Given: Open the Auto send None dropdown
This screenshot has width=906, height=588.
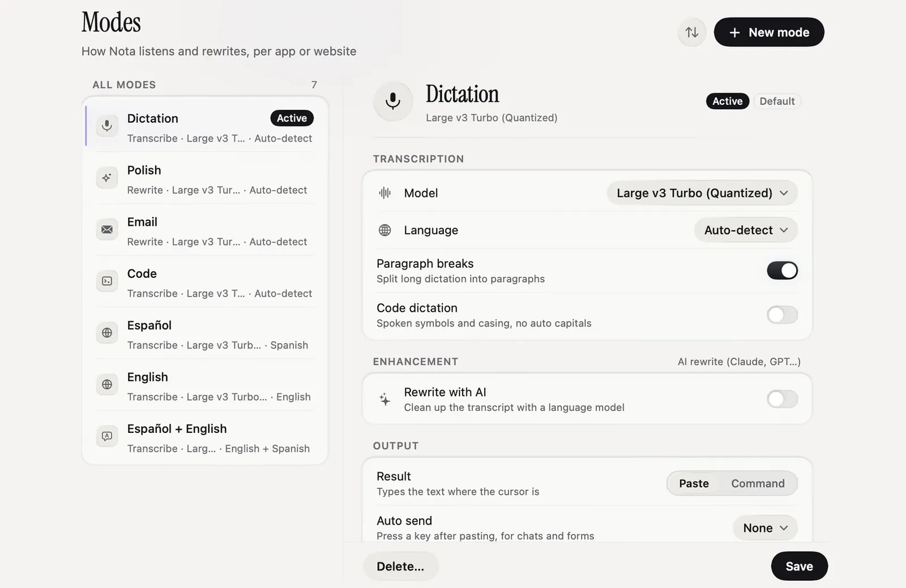Looking at the screenshot, I should tap(765, 528).
